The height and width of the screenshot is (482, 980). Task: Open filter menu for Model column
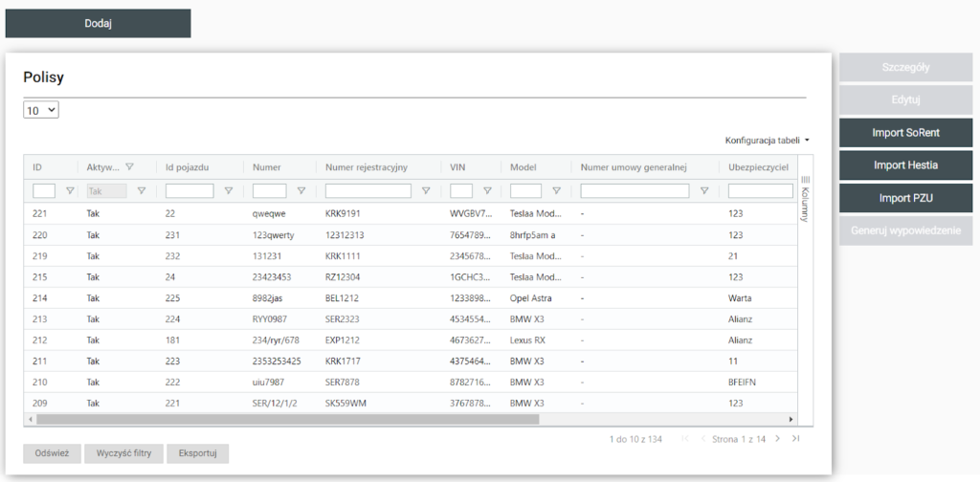[556, 191]
